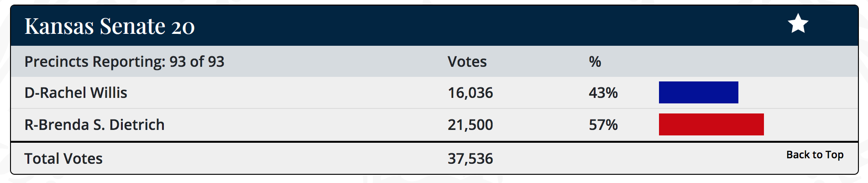Click the 43% percentage value
Screen dimensions: 868x183
tap(603, 93)
